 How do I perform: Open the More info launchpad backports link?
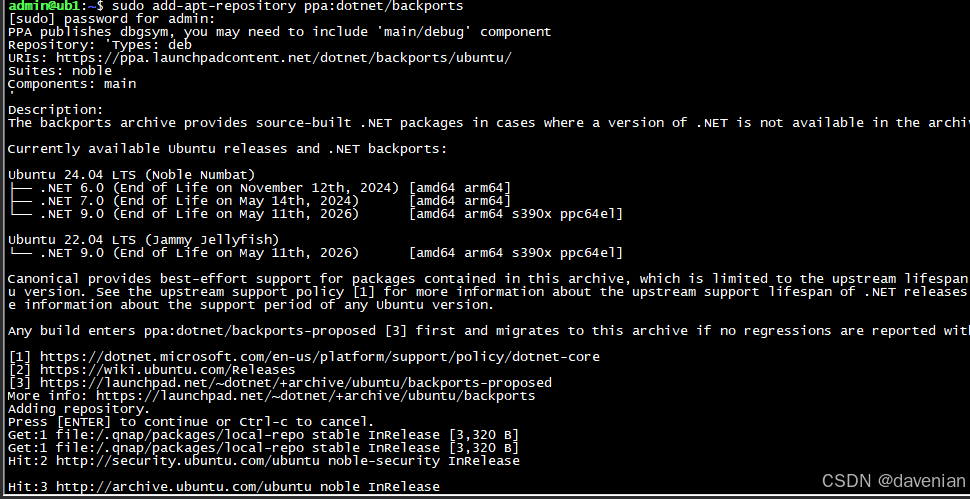click(x=315, y=396)
